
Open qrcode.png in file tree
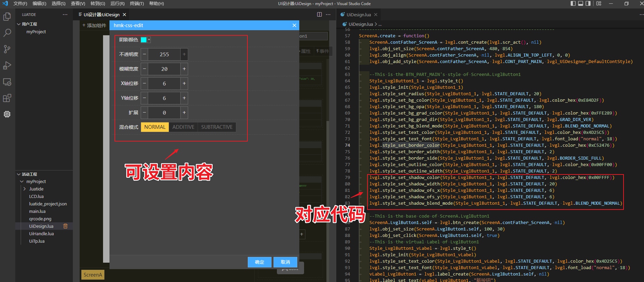pos(40,219)
